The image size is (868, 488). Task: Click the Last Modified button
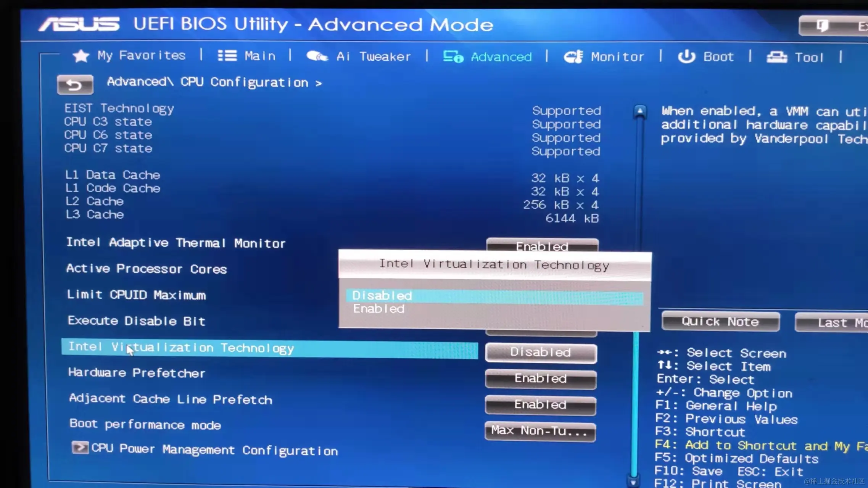point(831,322)
